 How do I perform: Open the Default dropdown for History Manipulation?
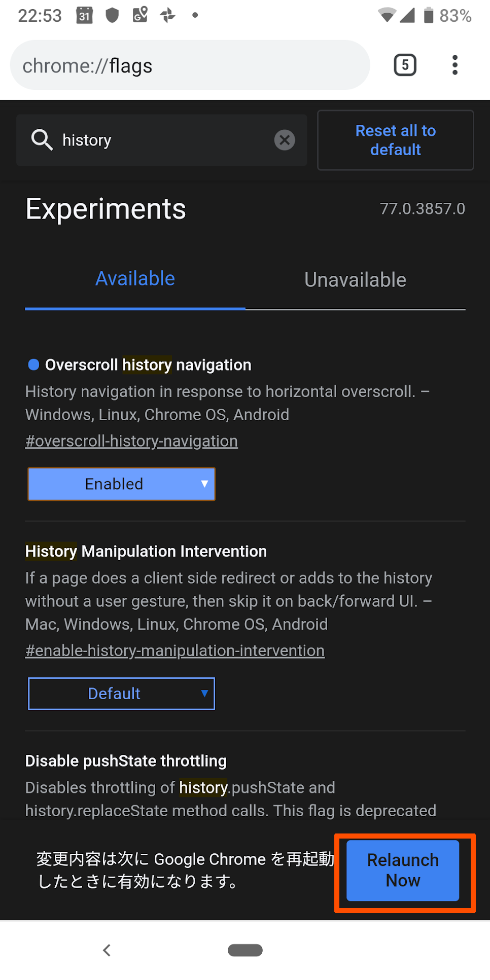coord(122,694)
